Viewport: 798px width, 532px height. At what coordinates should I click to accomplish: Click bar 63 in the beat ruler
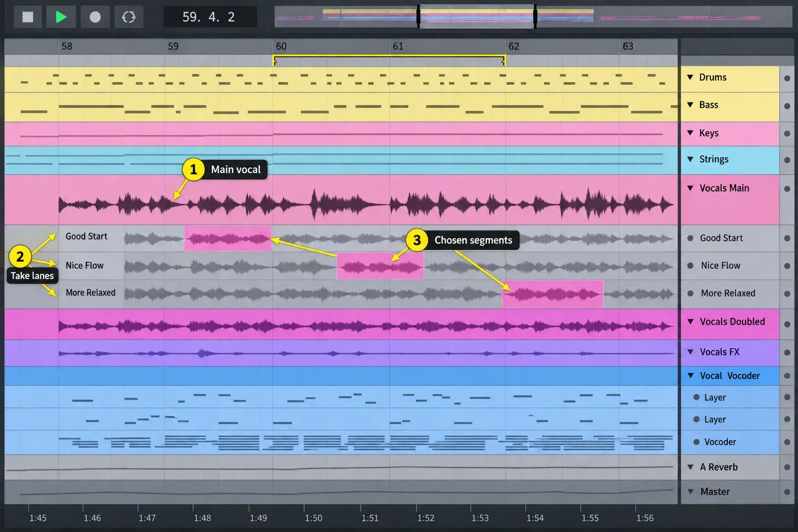(x=628, y=46)
